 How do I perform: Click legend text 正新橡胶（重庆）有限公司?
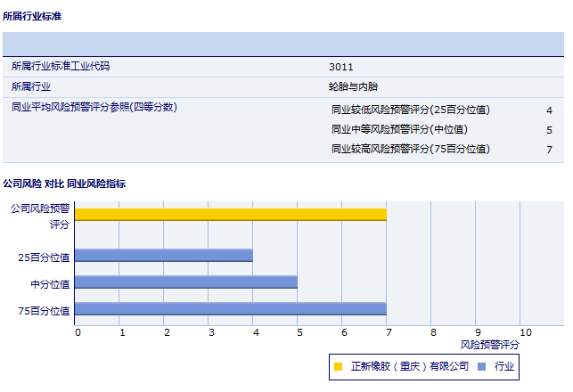410,366
